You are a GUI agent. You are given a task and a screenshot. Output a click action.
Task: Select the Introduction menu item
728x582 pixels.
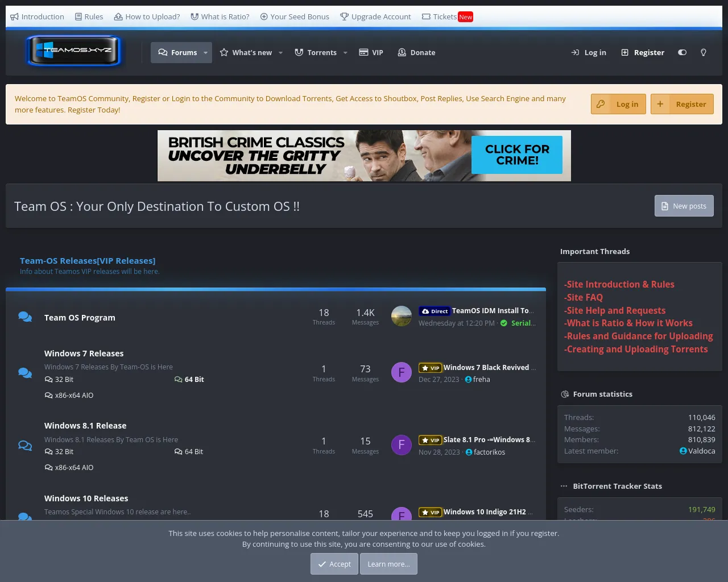pyautogui.click(x=42, y=16)
